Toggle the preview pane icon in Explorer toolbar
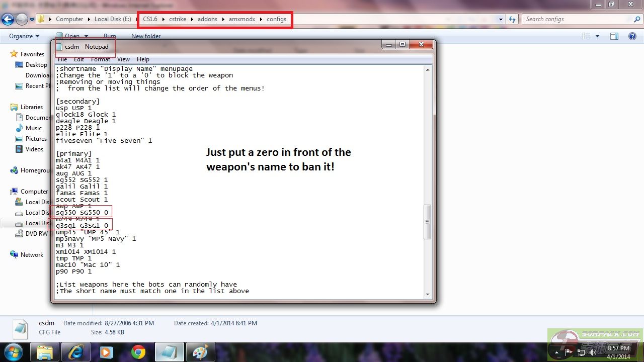Screen dimensions: 644x362 (614, 36)
